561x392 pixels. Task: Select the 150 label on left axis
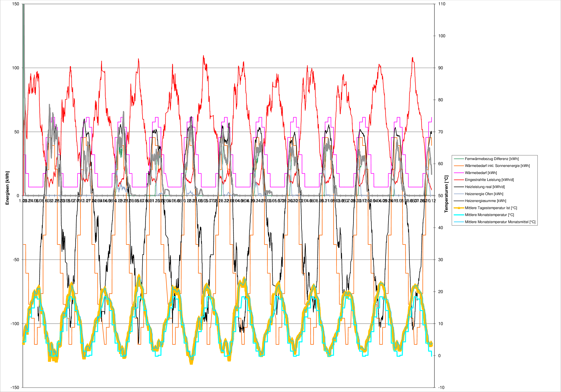tap(16, 4)
